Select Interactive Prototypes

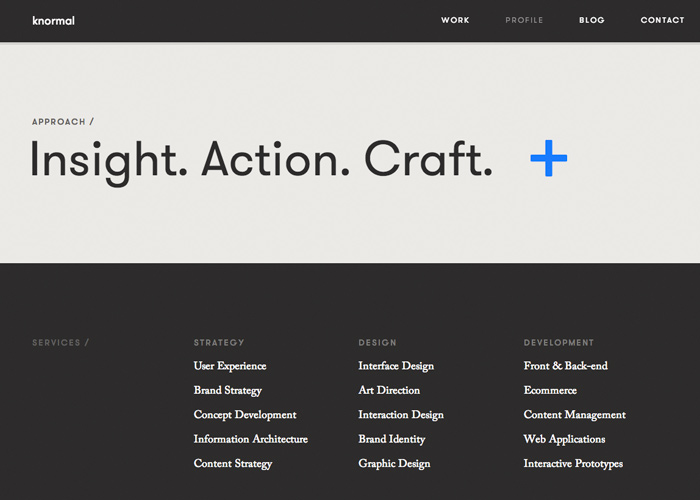pos(573,464)
